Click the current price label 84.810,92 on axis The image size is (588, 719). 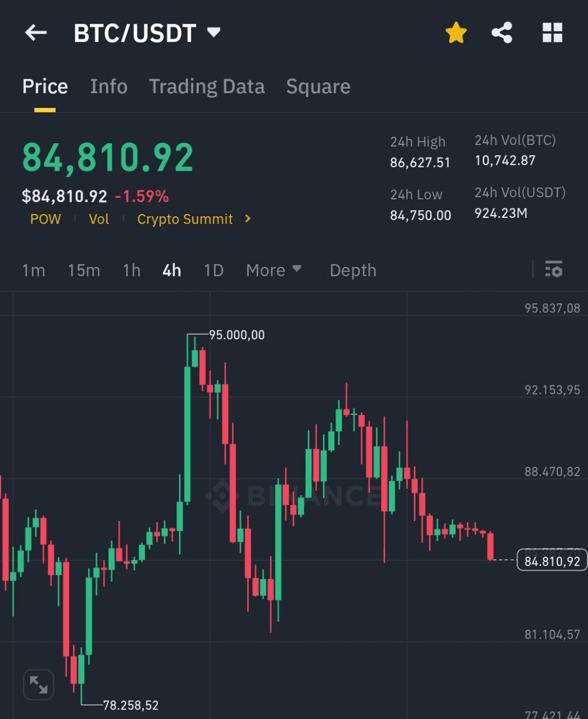click(x=551, y=561)
